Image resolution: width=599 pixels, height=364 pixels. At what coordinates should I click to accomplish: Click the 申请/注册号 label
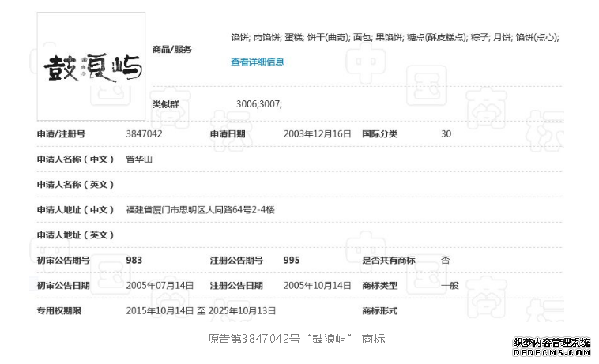coord(61,134)
